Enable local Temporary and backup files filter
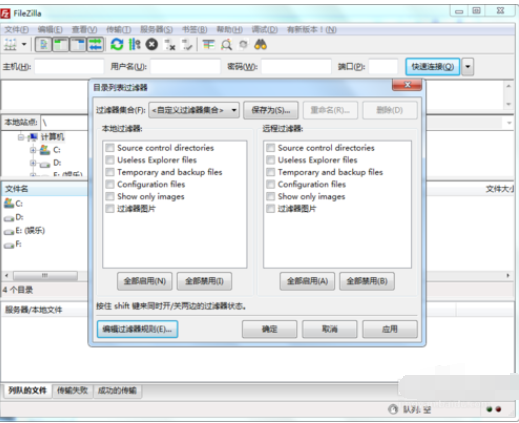 coord(110,172)
